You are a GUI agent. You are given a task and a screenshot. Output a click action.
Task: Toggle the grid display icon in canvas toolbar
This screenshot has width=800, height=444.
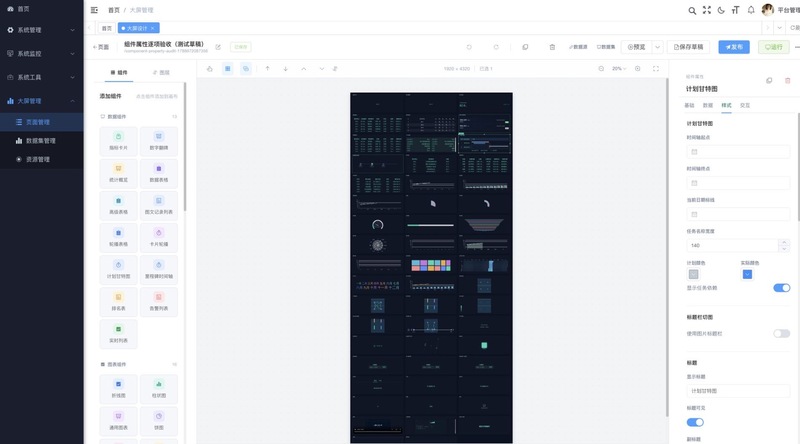pos(228,68)
